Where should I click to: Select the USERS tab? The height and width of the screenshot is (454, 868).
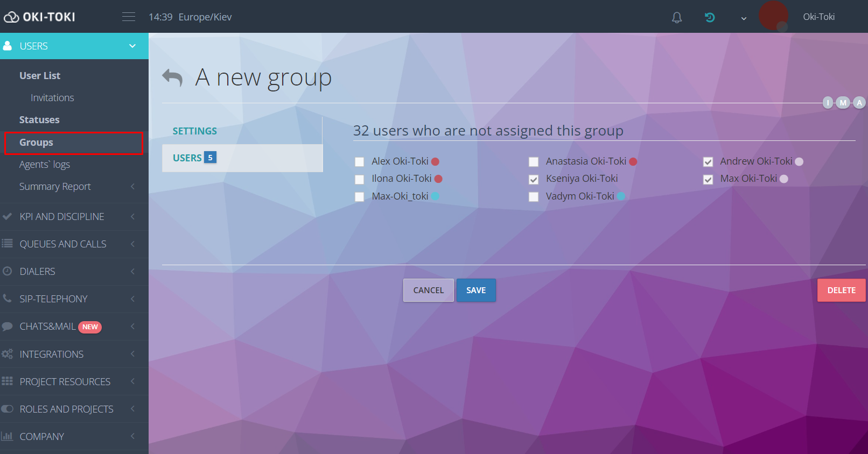(x=242, y=158)
